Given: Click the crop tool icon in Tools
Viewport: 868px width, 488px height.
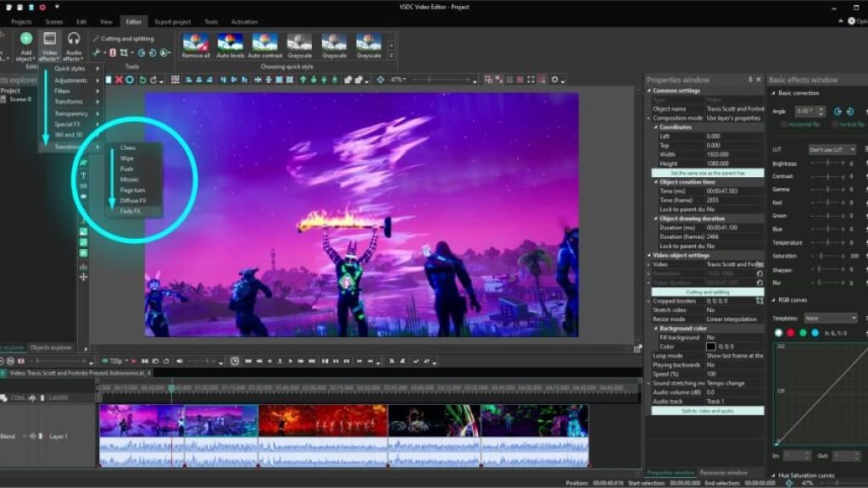Looking at the screenshot, I should coord(124,53).
